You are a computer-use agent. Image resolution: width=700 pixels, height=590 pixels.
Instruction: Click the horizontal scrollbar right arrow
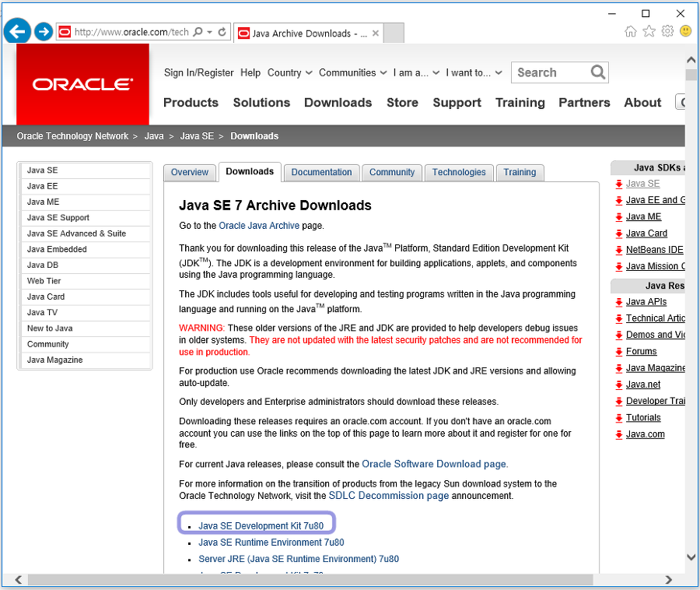pyautogui.click(x=668, y=580)
